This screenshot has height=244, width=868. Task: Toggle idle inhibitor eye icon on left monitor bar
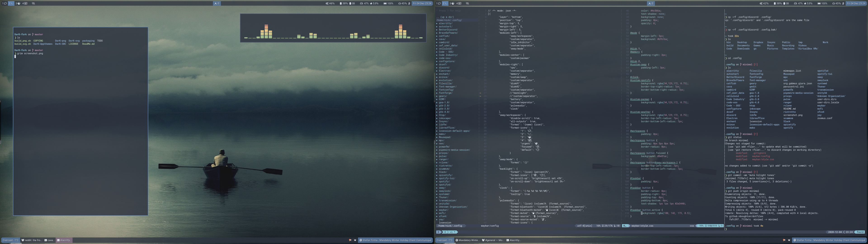click(x=33, y=3)
